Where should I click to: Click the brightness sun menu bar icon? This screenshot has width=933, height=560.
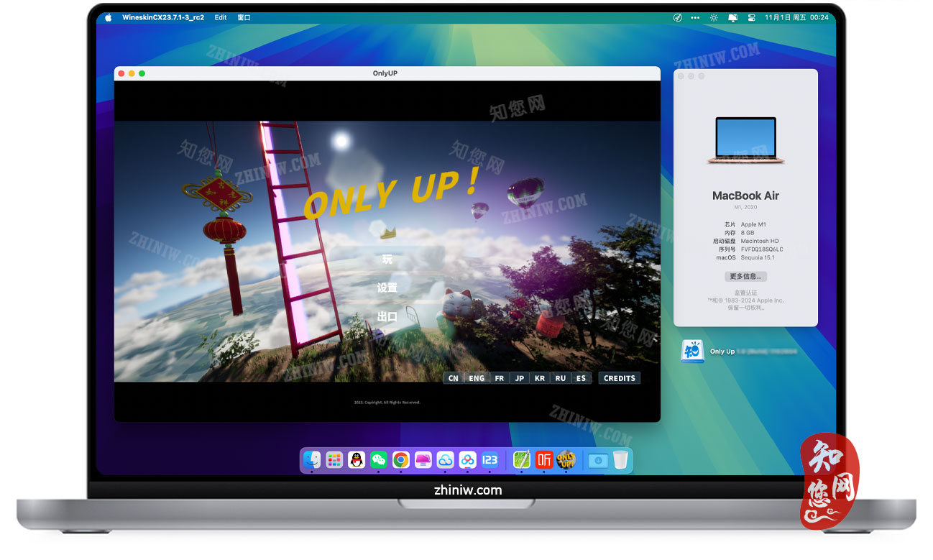714,17
